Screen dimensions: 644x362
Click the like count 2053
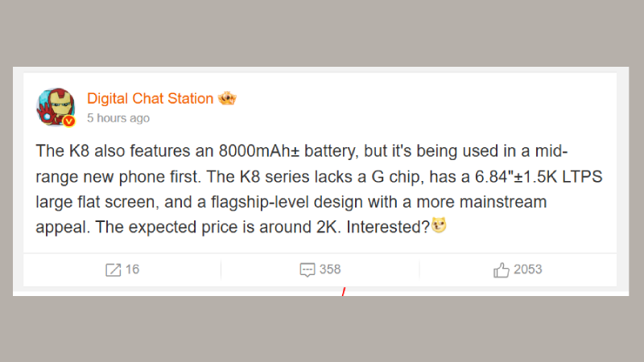(x=528, y=270)
